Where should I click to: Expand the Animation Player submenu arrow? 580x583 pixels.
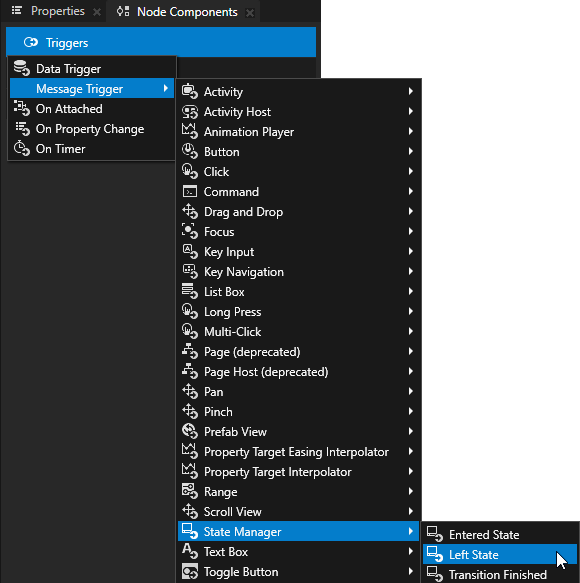[x=410, y=131]
